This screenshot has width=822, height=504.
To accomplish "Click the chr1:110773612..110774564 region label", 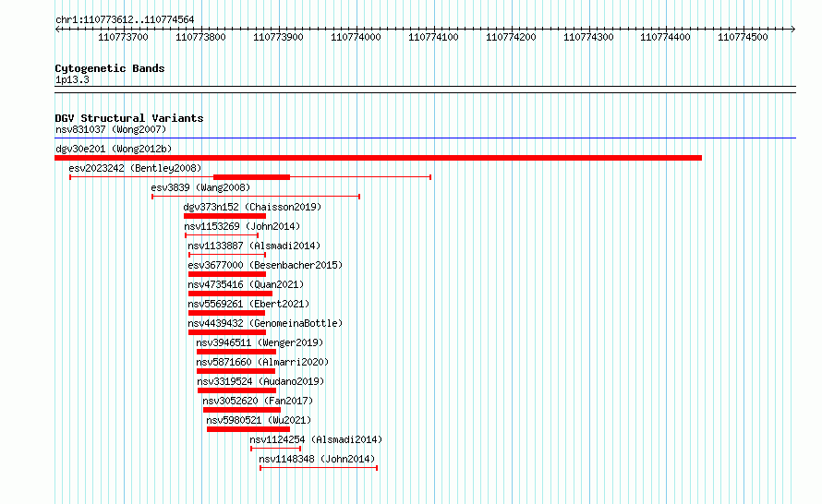I will 125,19.
